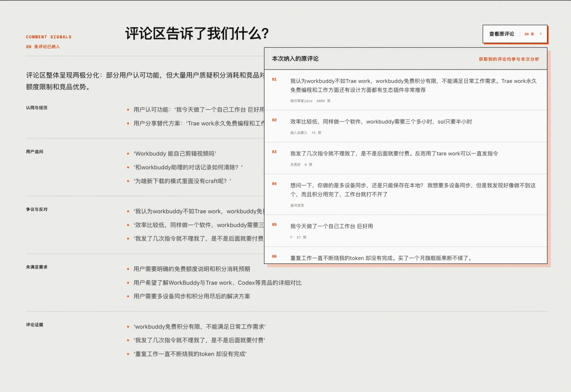The image size is (571, 392).
Task: Click bullet 用户分享替代方案
Action: click(x=199, y=123)
